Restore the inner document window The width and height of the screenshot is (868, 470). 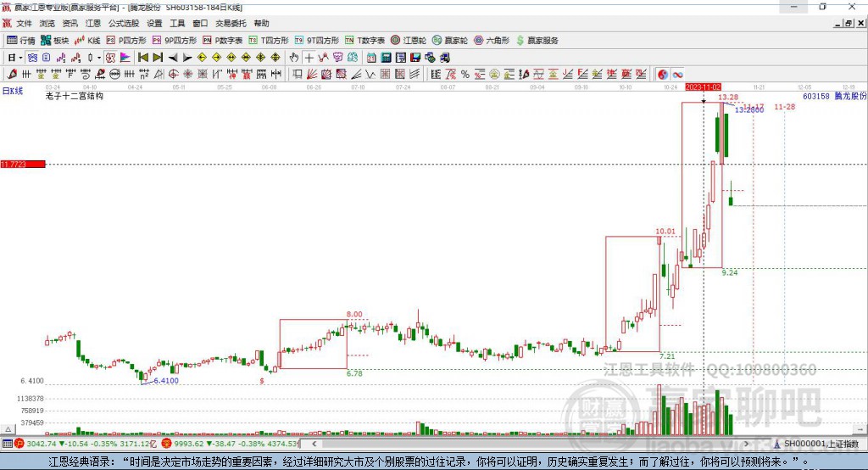point(849,23)
